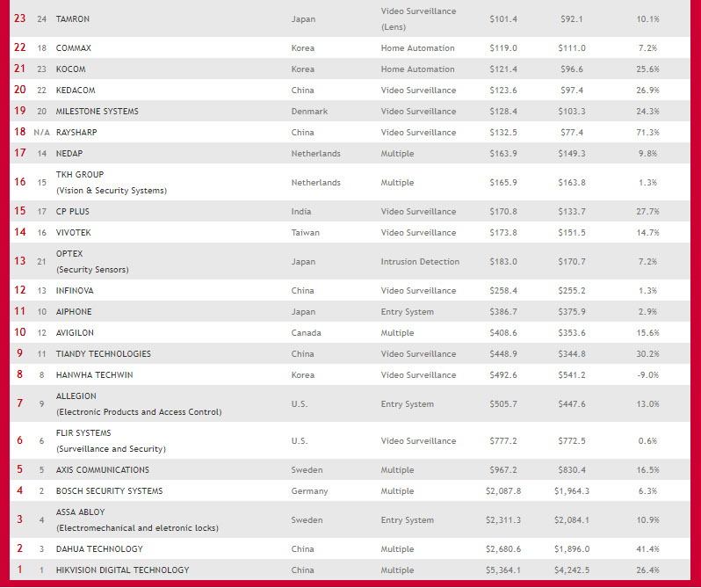Select the India country cell for CP PLUS
Screen dimensions: 701x588
click(301, 211)
